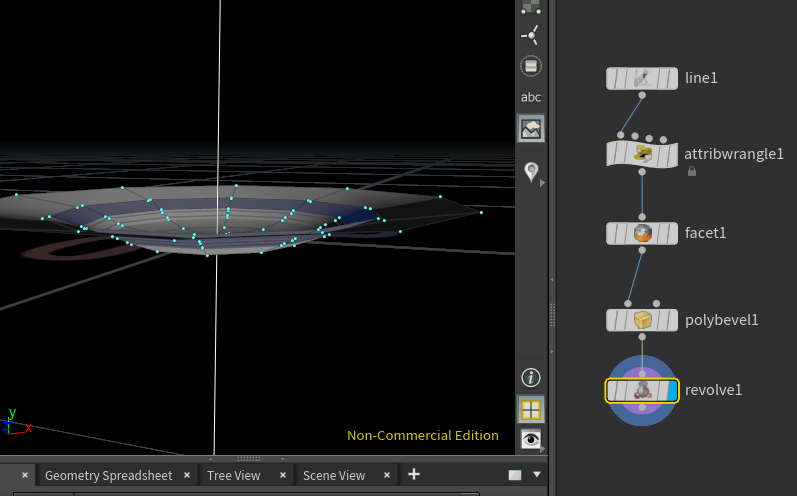The height and width of the screenshot is (496, 797).
Task: Click the output connector of revolve1
Action: pyautogui.click(x=642, y=408)
